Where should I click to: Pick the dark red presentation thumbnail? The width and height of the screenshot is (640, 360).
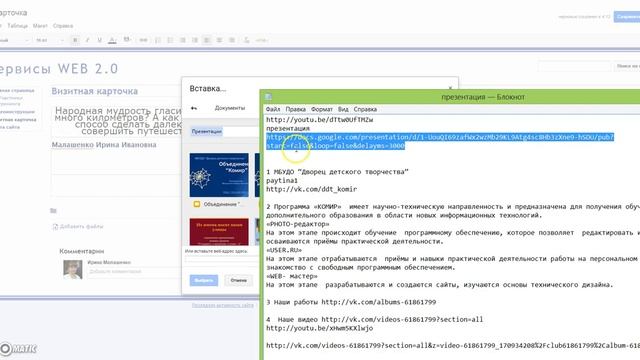219,231
